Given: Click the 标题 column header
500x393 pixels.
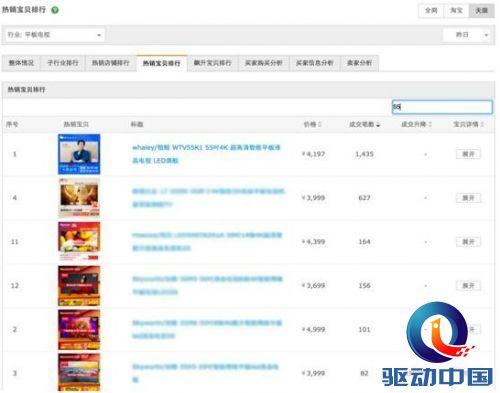Looking at the screenshot, I should click(137, 124).
